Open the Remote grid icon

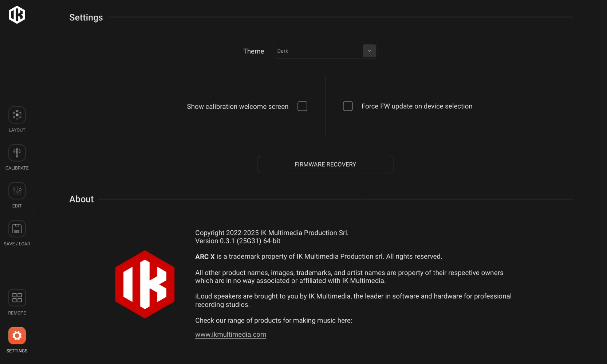point(17,298)
